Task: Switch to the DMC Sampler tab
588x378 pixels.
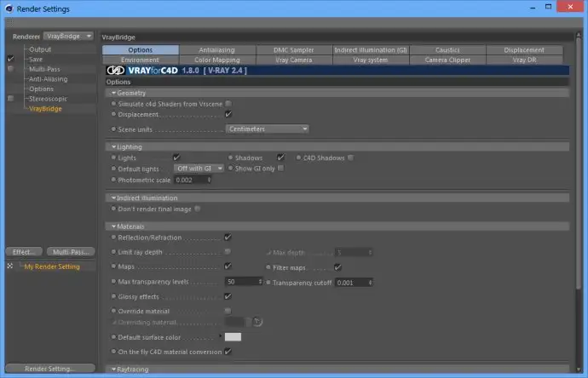Action: click(x=294, y=50)
